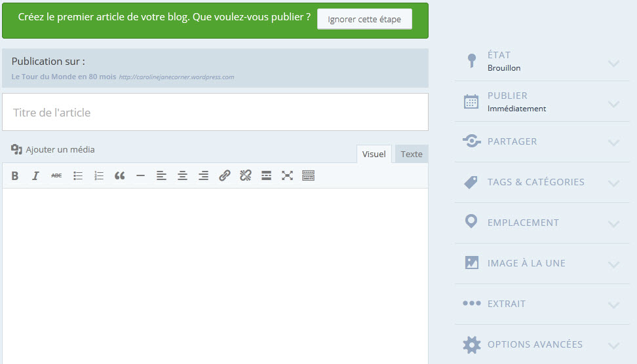This screenshot has height=364, width=637.
Task: Toggle bold formatting in editor toolbar
Action: pos(15,175)
